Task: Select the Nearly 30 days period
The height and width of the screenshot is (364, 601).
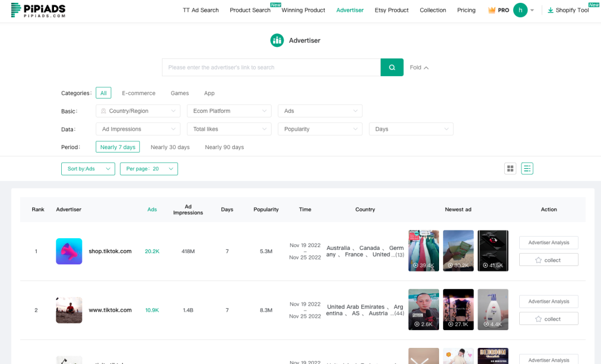Action: pos(170,147)
